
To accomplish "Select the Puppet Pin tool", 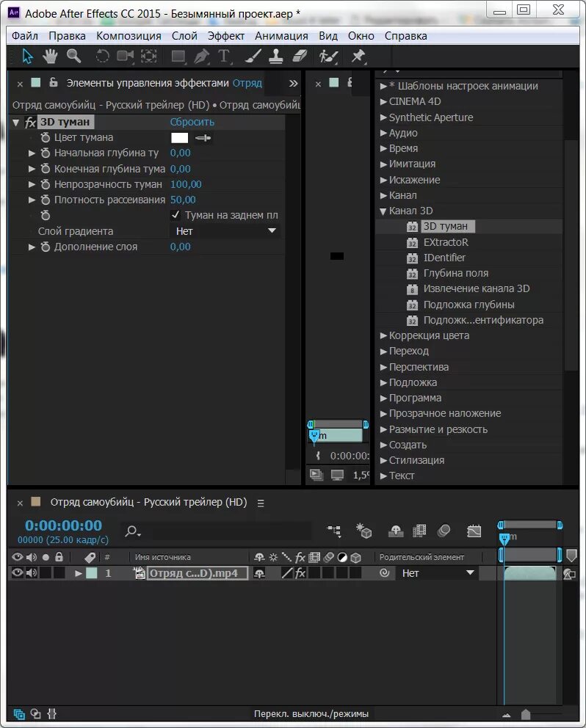I will [358, 57].
